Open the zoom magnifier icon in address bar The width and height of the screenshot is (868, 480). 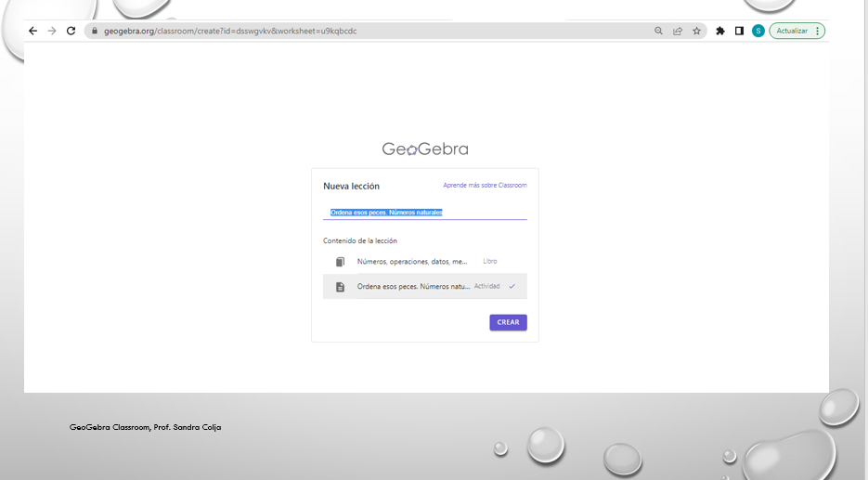click(x=658, y=31)
